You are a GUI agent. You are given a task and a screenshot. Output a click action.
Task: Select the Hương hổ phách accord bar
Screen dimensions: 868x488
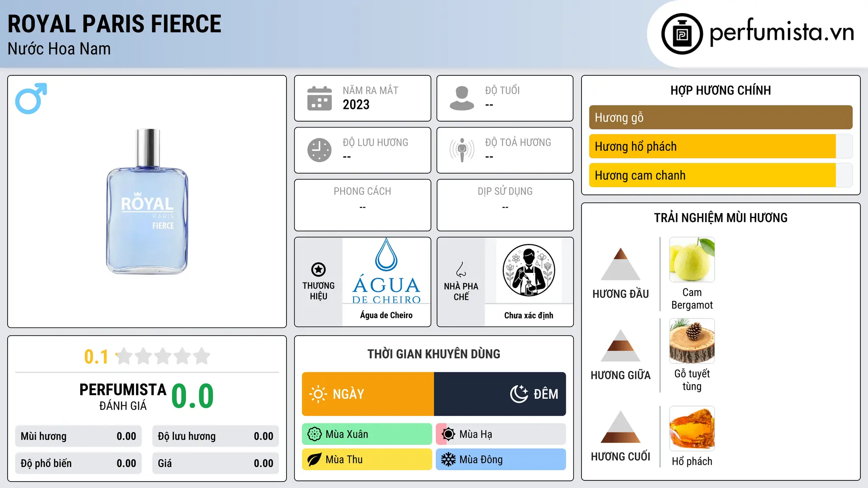[721, 147]
